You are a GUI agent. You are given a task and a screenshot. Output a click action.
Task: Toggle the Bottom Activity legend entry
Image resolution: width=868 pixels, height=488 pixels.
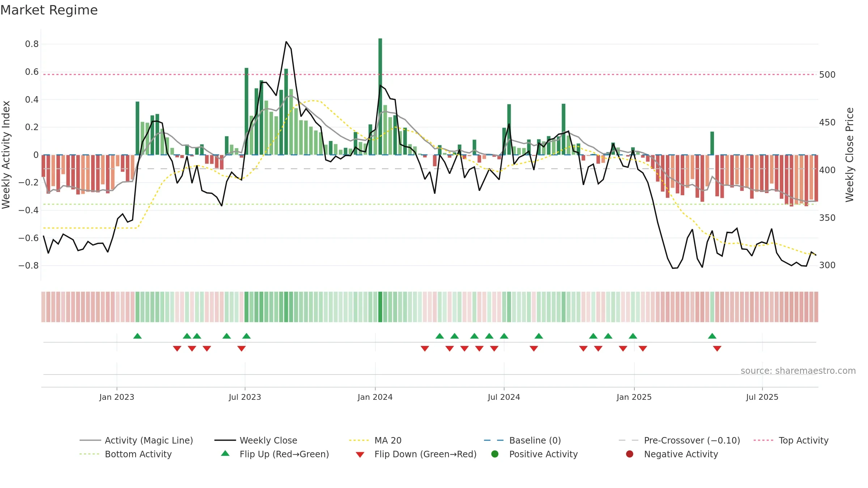tap(125, 454)
